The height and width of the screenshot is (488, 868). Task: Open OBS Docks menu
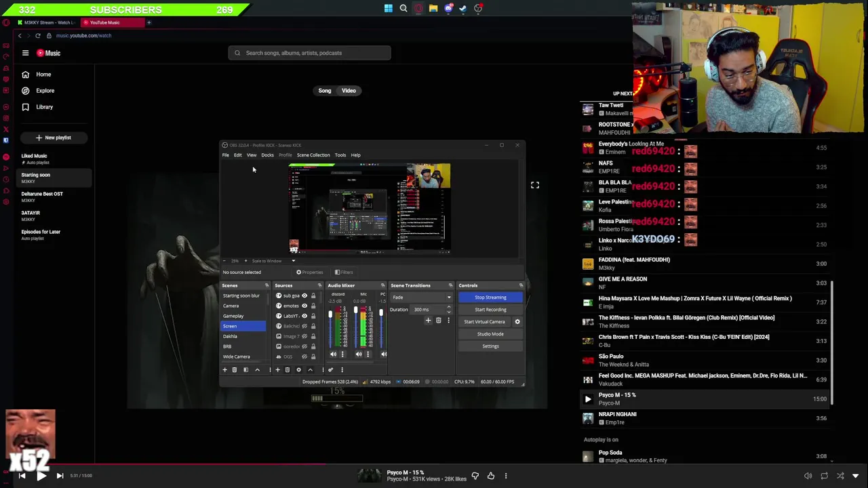pyautogui.click(x=268, y=155)
